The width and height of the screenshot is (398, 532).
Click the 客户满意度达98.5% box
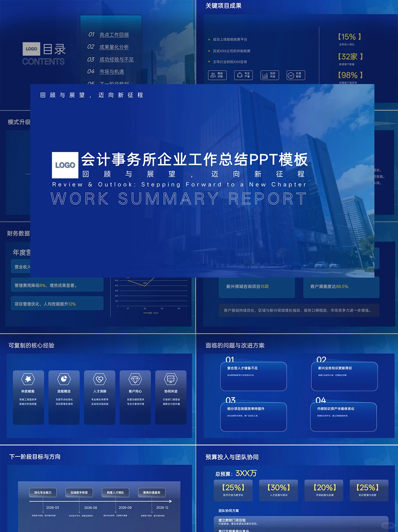point(341,287)
